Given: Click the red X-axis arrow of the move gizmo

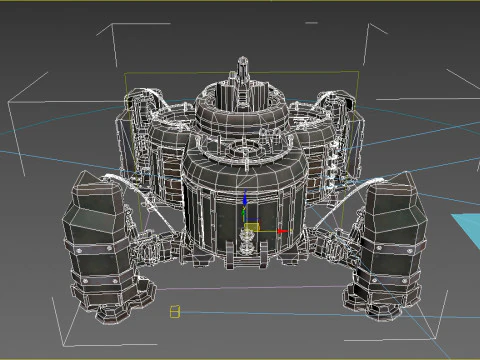Looking at the screenshot, I should (x=283, y=231).
